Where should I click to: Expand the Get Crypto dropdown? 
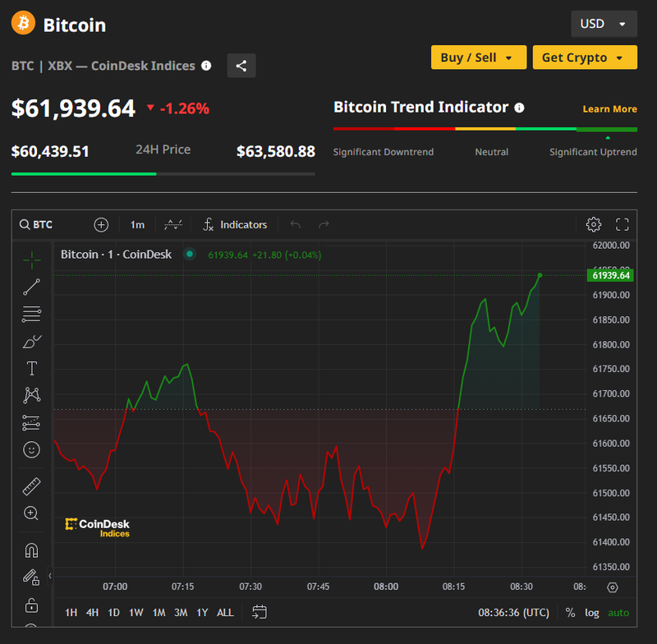pyautogui.click(x=584, y=57)
